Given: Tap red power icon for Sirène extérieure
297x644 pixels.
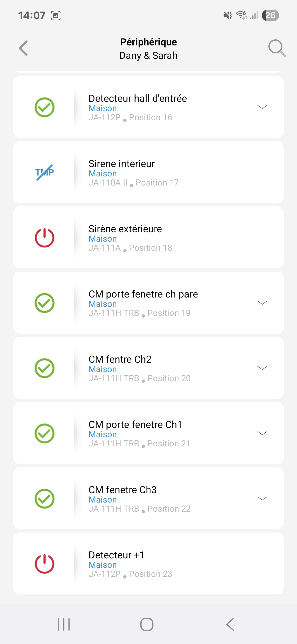Looking at the screenshot, I should pyautogui.click(x=45, y=238).
